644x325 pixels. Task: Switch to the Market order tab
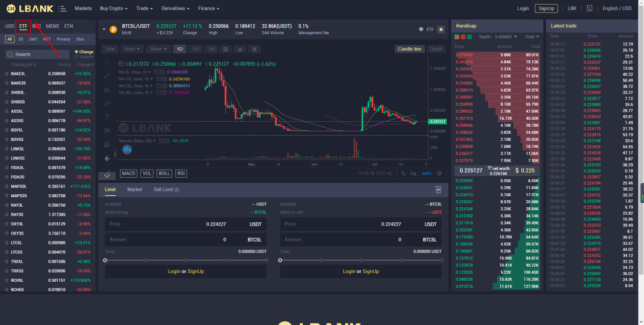coord(134,190)
